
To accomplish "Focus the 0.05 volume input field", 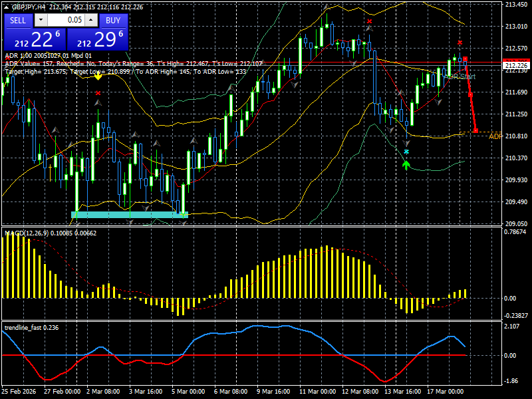I will [66, 21].
